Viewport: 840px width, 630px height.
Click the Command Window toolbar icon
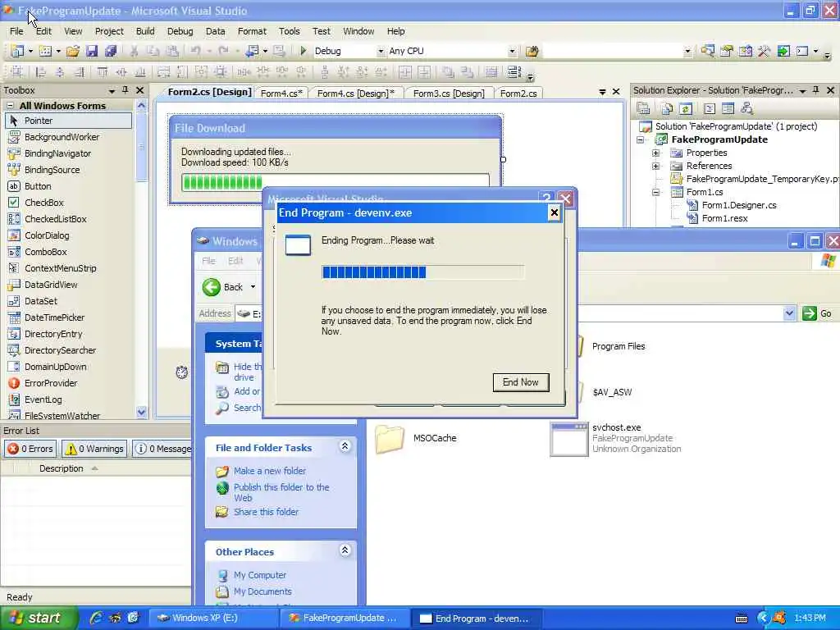802,51
